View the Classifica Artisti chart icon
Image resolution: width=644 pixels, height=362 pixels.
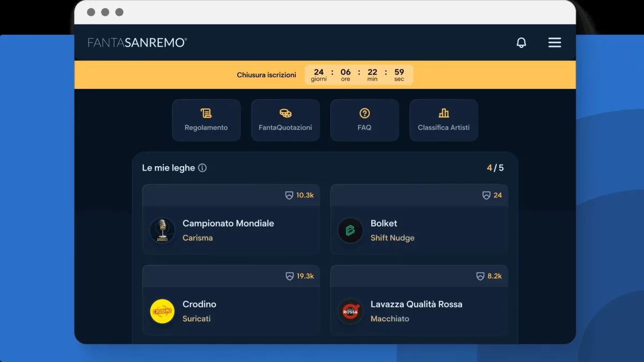coord(444,113)
